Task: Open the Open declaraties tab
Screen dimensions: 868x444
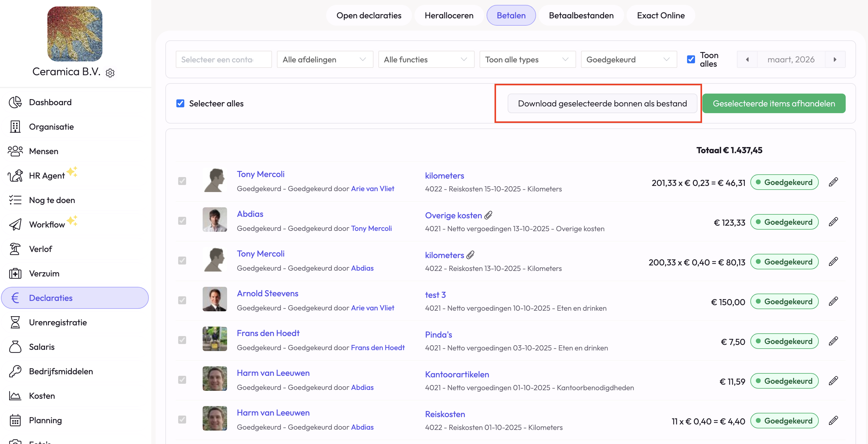Action: click(369, 16)
